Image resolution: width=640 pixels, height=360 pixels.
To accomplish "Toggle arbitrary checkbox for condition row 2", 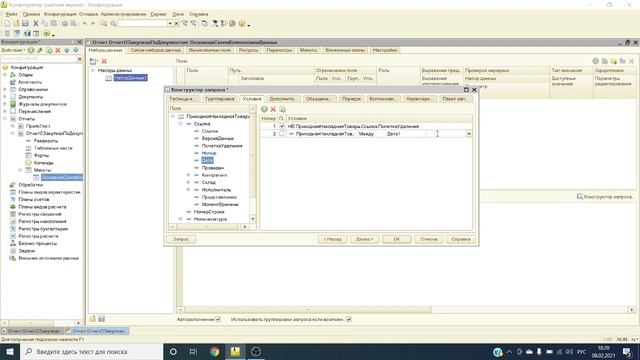I will click(282, 133).
